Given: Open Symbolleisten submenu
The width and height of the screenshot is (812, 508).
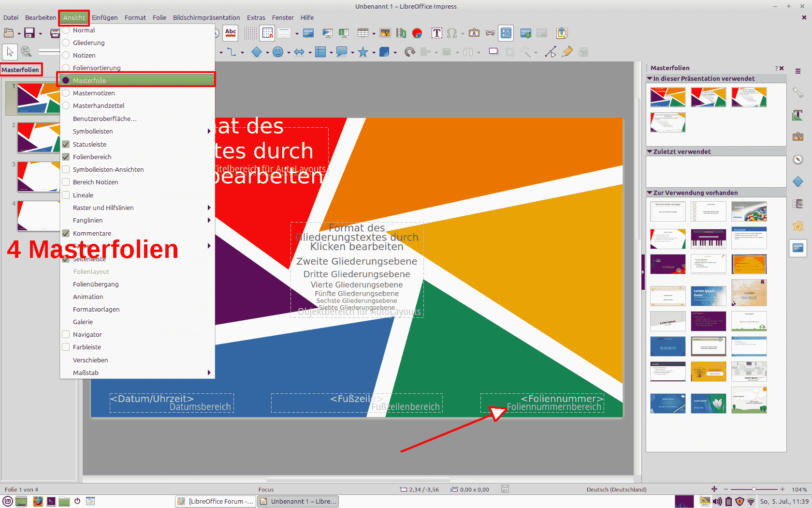Looking at the screenshot, I should tap(137, 131).
